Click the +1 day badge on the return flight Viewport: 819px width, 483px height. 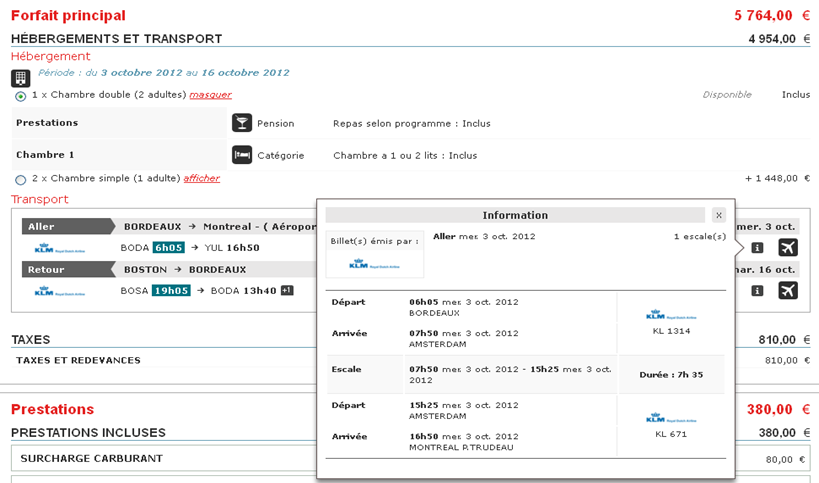pos(287,290)
